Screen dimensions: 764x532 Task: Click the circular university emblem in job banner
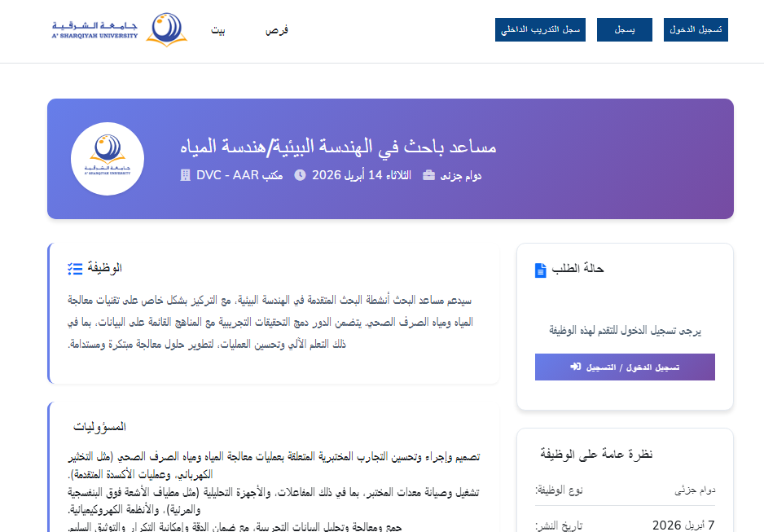point(108,158)
